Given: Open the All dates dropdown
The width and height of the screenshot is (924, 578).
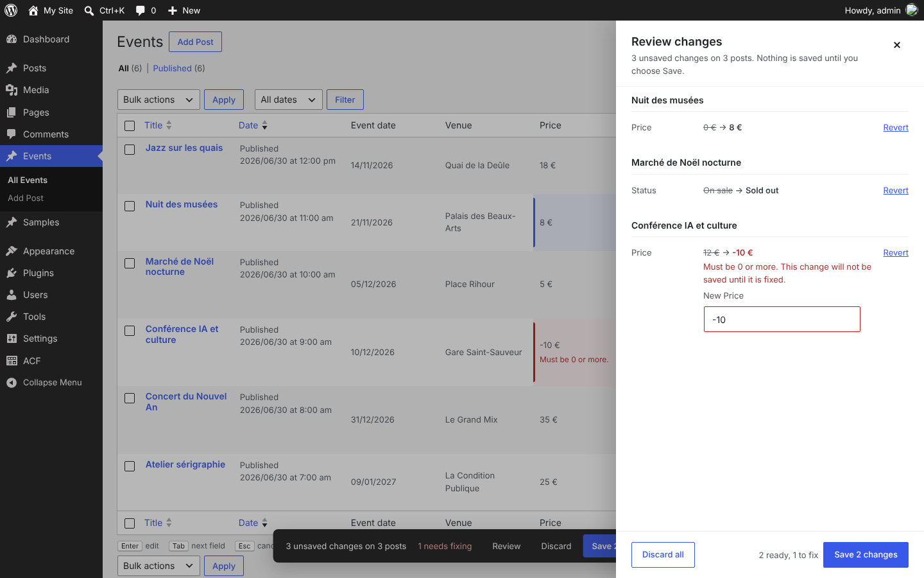Looking at the screenshot, I should click(x=289, y=100).
